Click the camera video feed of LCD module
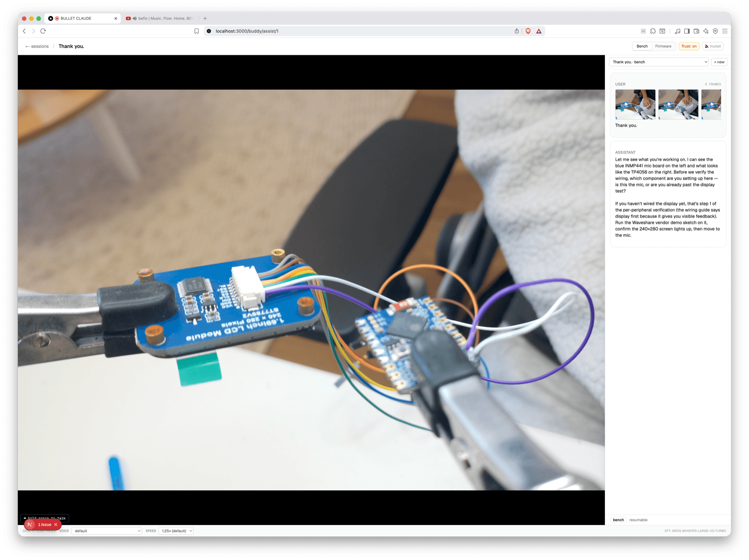The image size is (749, 560). [311, 290]
